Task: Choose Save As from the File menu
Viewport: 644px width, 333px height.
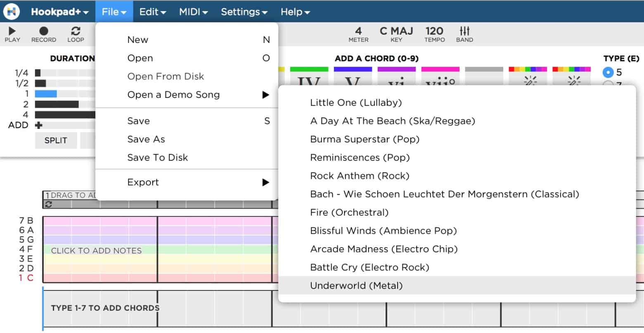Action: tap(146, 139)
